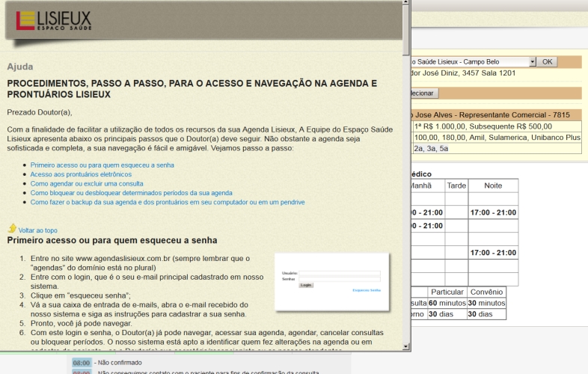588x374 pixels.
Task: Click the OK button in background page
Action: coord(547,62)
